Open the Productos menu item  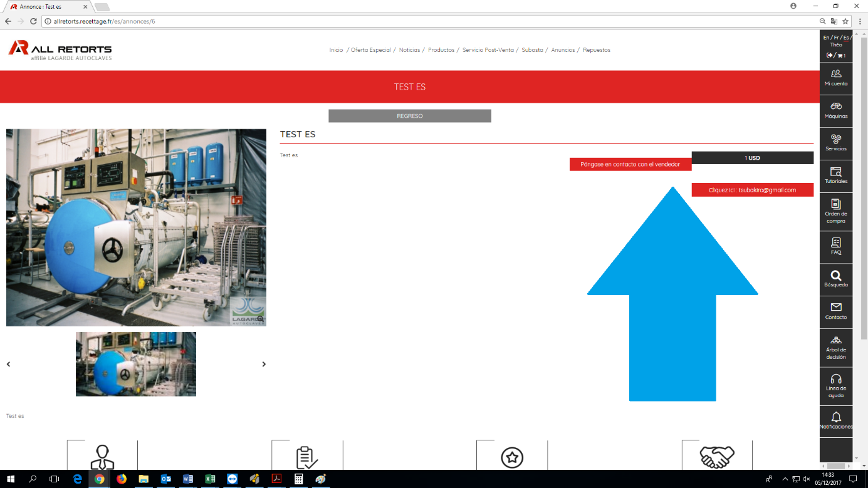(441, 50)
